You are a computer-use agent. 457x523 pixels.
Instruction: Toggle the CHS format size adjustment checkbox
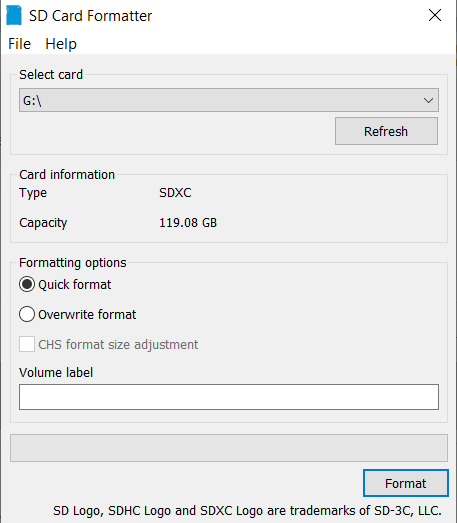27,344
